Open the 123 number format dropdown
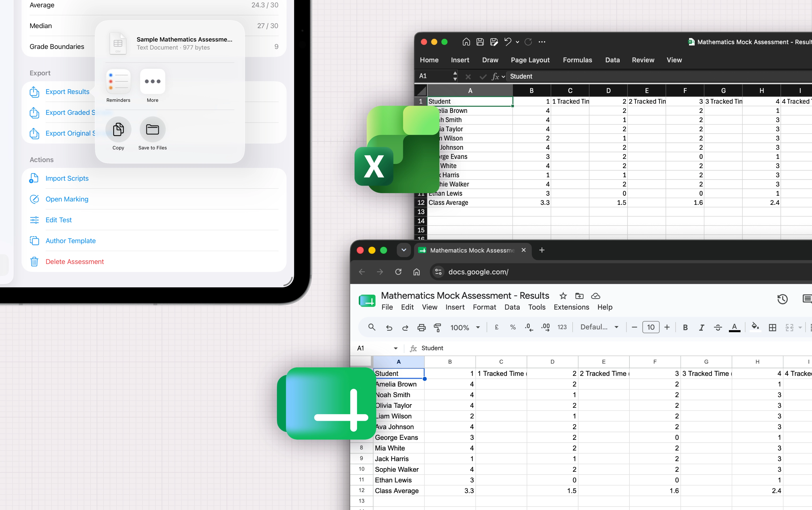Viewport: 812px width, 510px height. (562, 327)
